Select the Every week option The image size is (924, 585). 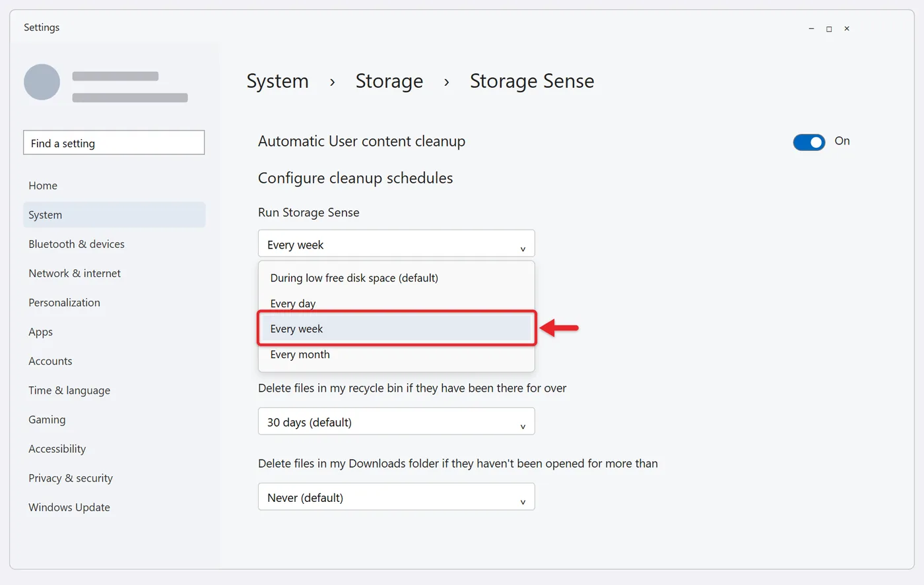click(396, 328)
